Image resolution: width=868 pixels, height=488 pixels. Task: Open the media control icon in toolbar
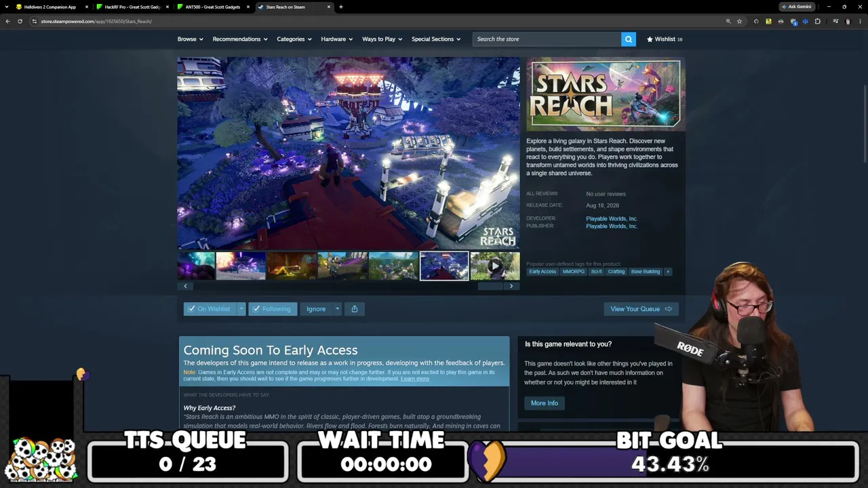835,21
